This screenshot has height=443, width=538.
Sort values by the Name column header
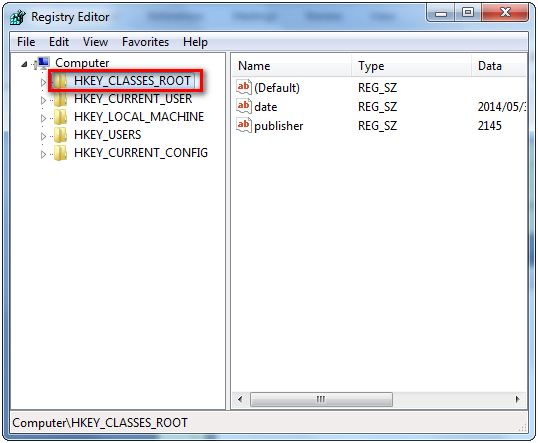[292, 66]
